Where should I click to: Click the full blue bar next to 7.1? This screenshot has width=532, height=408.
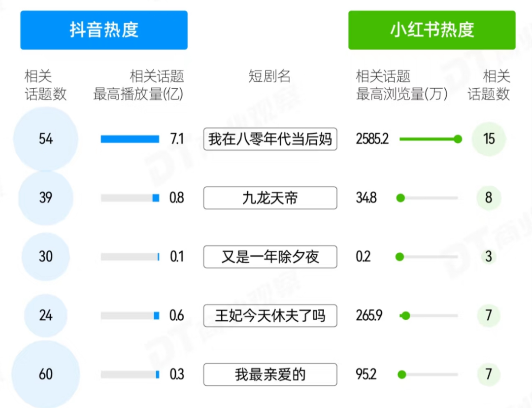(x=130, y=139)
